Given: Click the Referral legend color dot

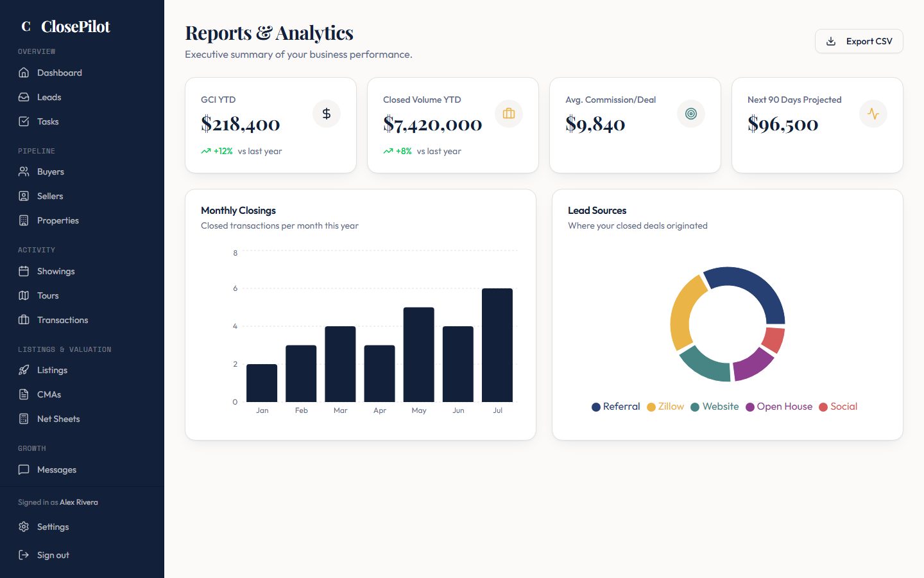Looking at the screenshot, I should tap(596, 407).
